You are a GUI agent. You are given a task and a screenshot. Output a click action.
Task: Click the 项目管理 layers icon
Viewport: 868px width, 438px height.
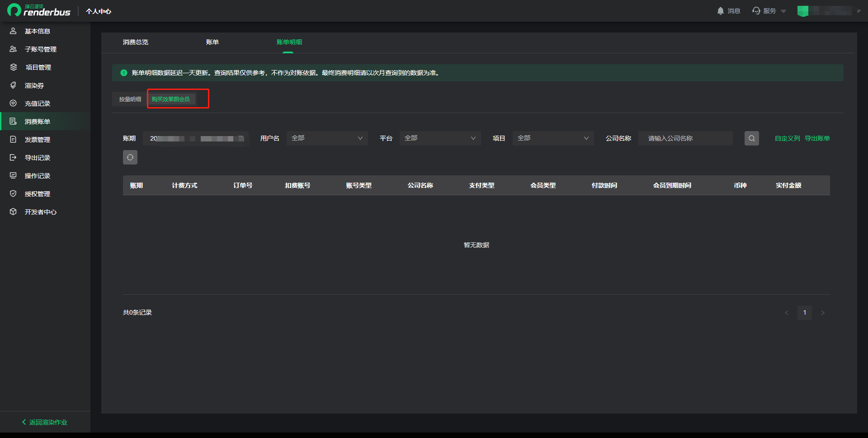coord(13,67)
